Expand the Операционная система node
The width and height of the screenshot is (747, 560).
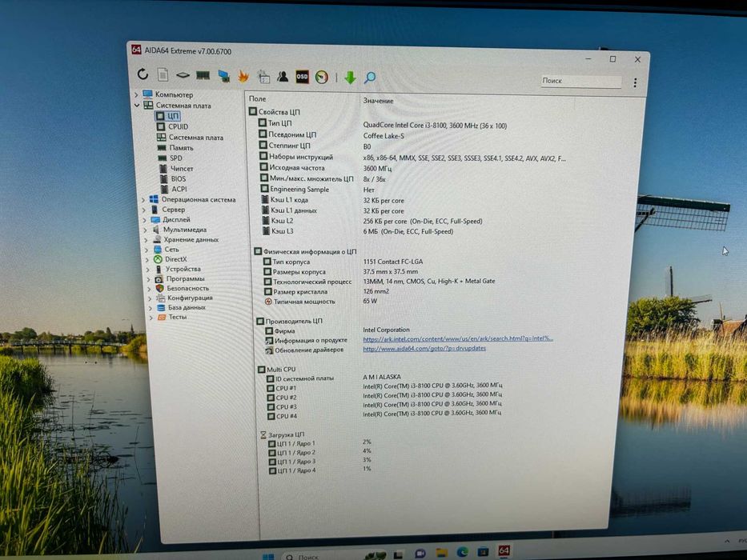click(143, 200)
